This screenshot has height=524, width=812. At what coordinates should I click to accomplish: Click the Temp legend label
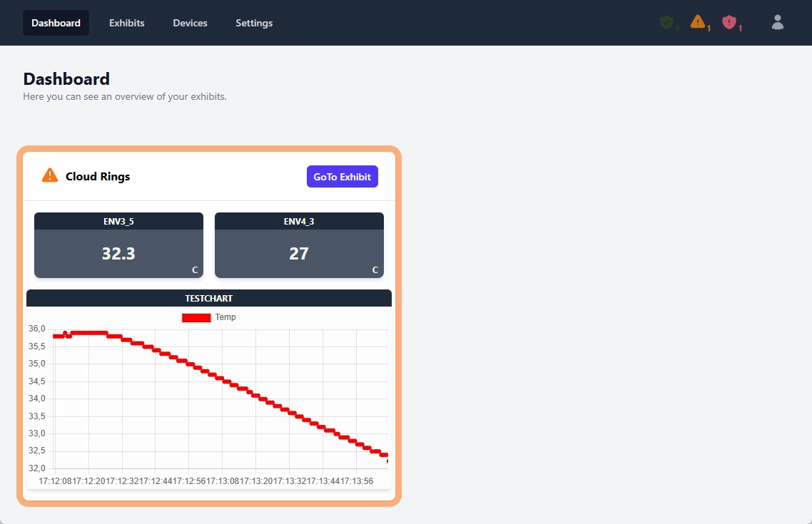[225, 317]
